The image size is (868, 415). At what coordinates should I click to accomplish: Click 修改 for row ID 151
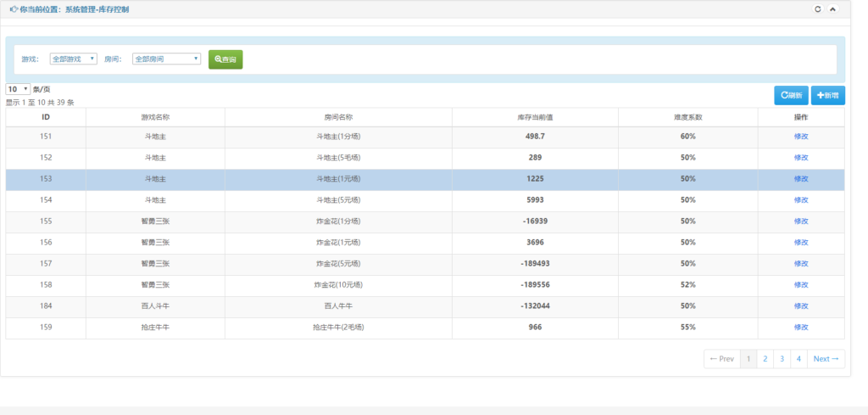click(x=801, y=137)
